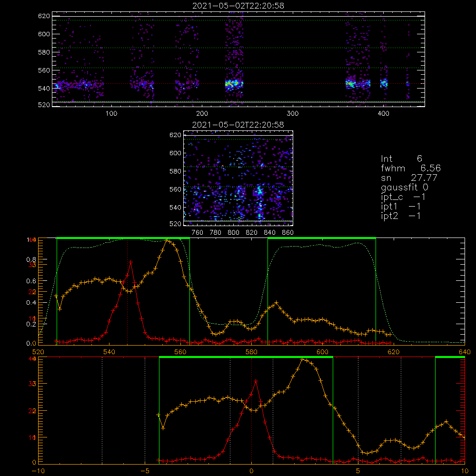Click the x-axis label 400 of the top spectrogram
Viewport: 476px width, 476px height.
383,114
